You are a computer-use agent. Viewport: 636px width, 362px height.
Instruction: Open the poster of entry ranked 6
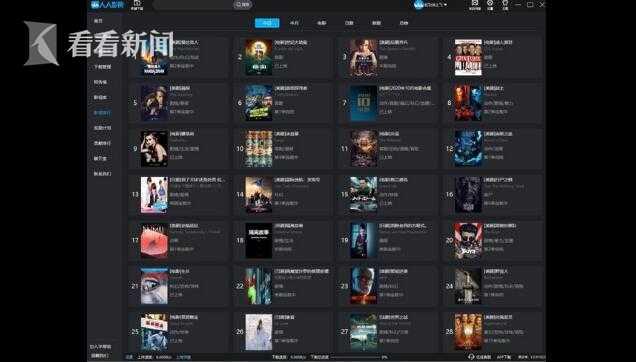[259, 103]
